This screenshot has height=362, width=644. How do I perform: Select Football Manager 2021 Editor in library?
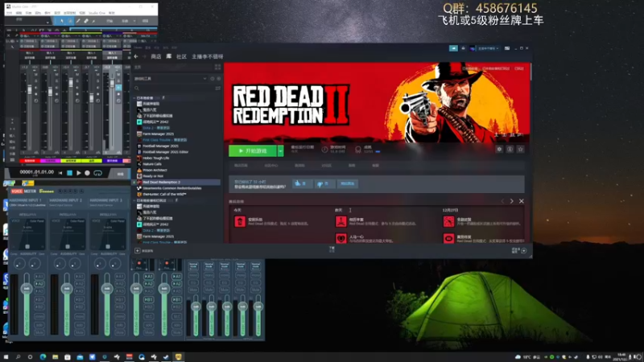pyautogui.click(x=166, y=152)
